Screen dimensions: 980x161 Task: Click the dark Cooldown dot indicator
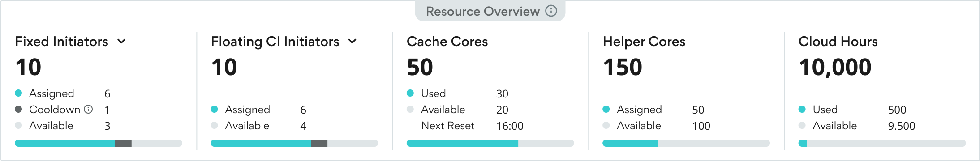18,109
